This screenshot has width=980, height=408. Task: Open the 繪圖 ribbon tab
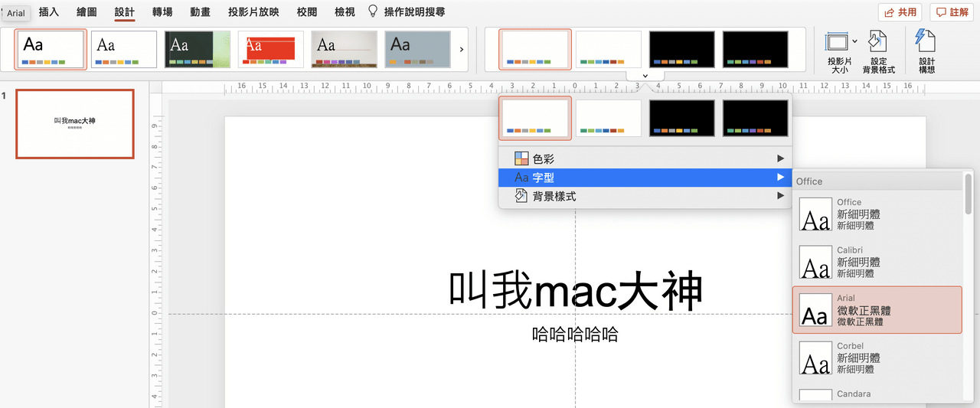click(87, 12)
